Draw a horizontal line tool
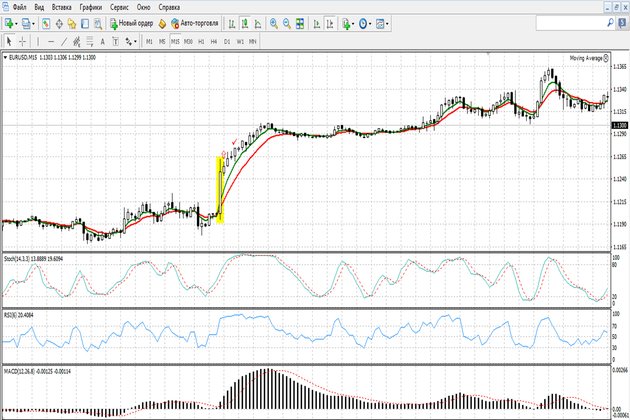The width and height of the screenshot is (630, 420). [50, 41]
